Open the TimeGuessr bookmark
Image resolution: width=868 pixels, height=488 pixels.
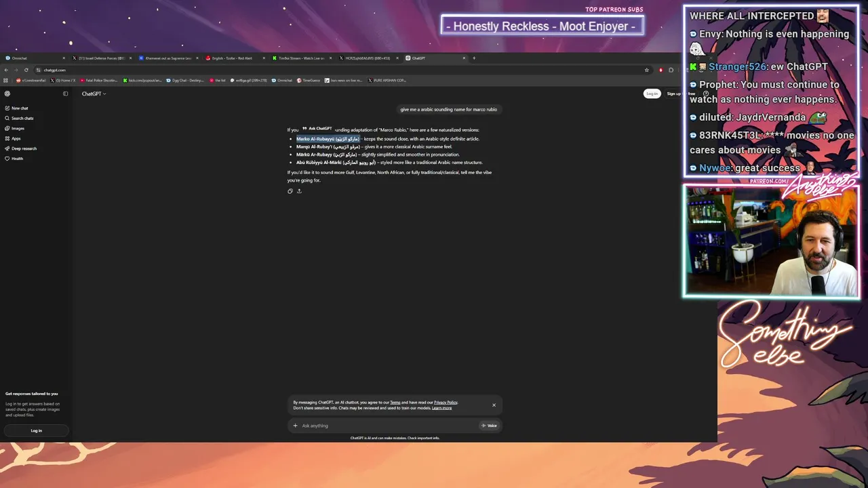[309, 81]
